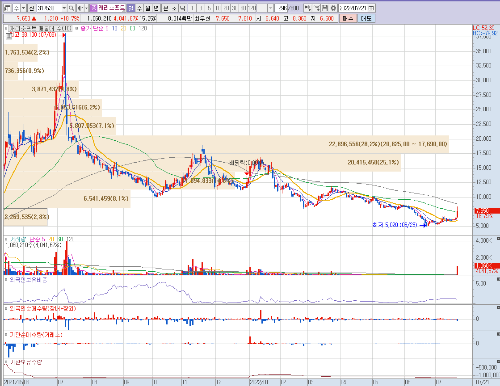Open dropdown next to the up/down arrow button

23,8
